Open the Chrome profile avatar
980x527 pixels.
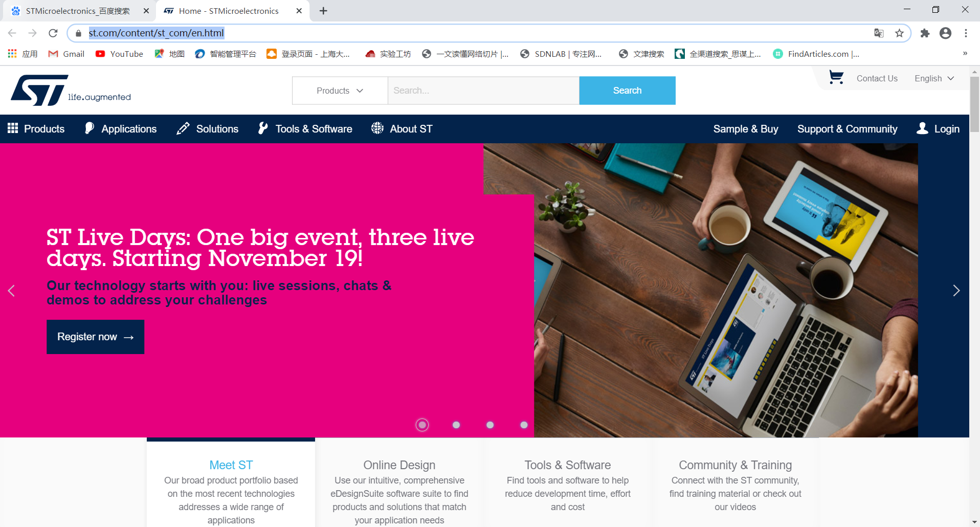coord(945,33)
